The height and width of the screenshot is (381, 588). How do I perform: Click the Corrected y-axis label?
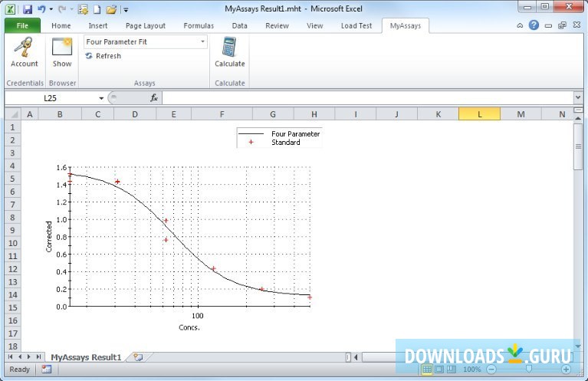point(49,236)
